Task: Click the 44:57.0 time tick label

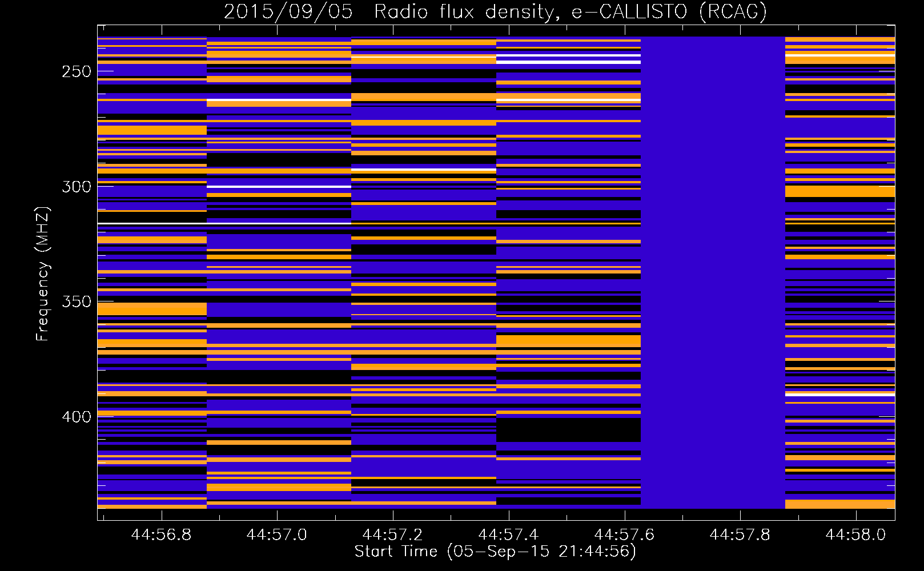Action: point(277,535)
